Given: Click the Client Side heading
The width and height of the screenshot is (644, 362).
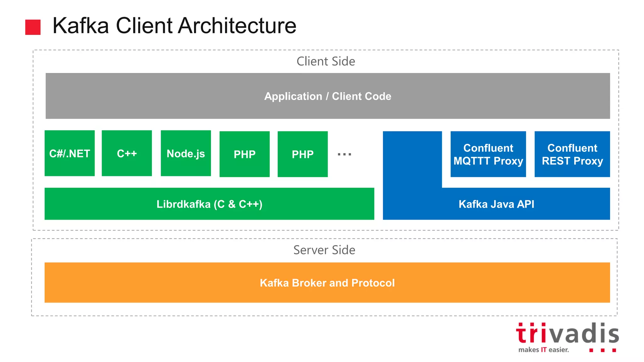Looking at the screenshot, I should [x=326, y=61].
